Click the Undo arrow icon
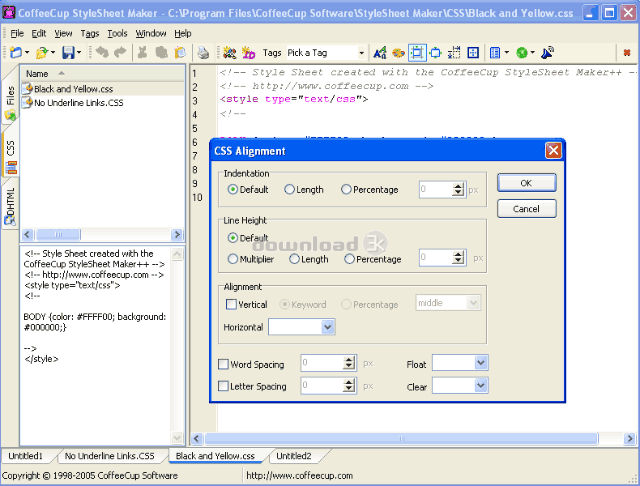Image resolution: width=640 pixels, height=486 pixels. pyautogui.click(x=102, y=52)
